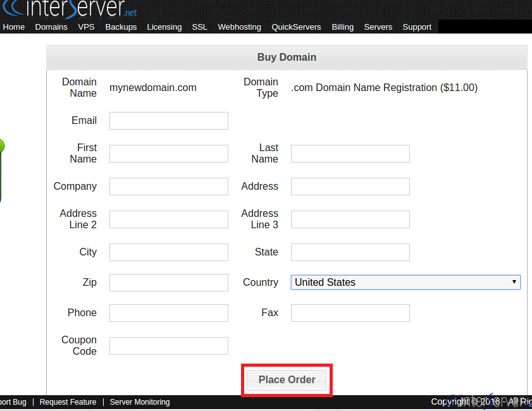Viewport: 532px width, 411px height.
Task: Click the City input field
Action: 169,252
